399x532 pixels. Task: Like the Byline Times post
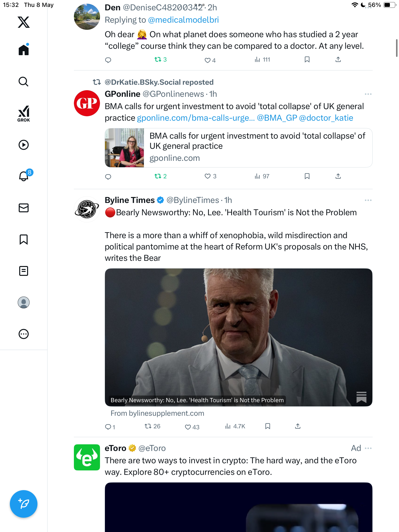tap(192, 427)
